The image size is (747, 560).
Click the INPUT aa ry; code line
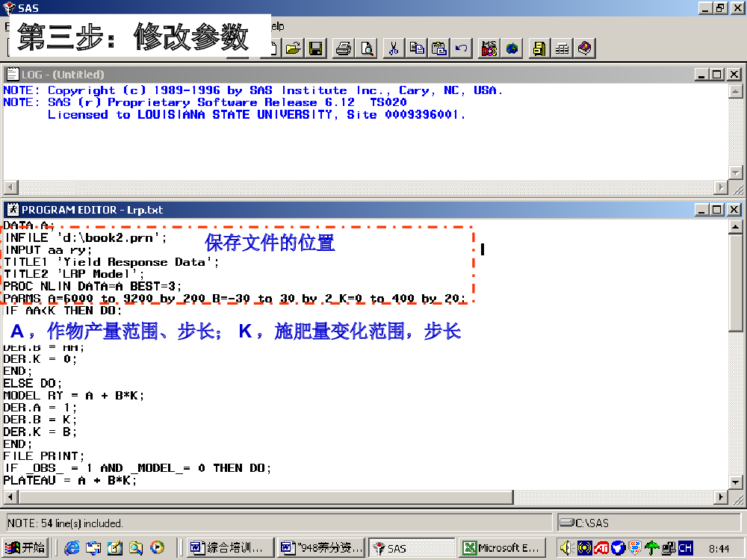point(48,250)
